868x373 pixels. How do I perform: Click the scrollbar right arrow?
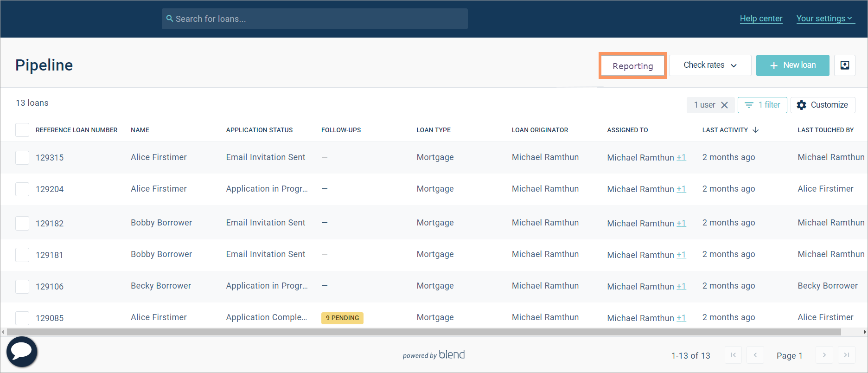pos(865,332)
